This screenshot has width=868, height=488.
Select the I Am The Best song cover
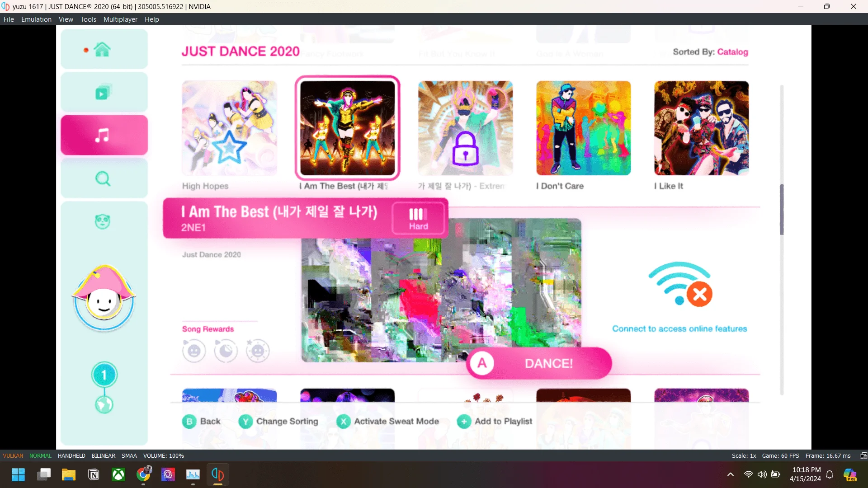click(x=347, y=128)
